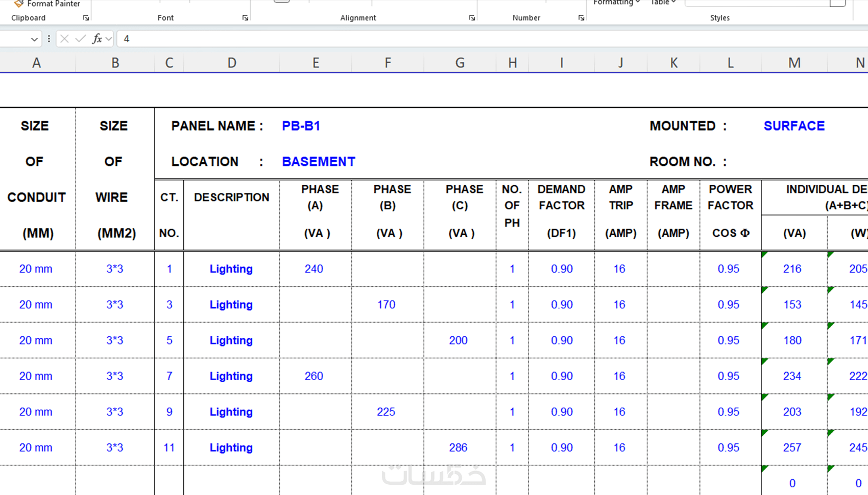This screenshot has width=868, height=495.
Task: Open the Conditional Formatting dropdown
Action: [x=616, y=3]
